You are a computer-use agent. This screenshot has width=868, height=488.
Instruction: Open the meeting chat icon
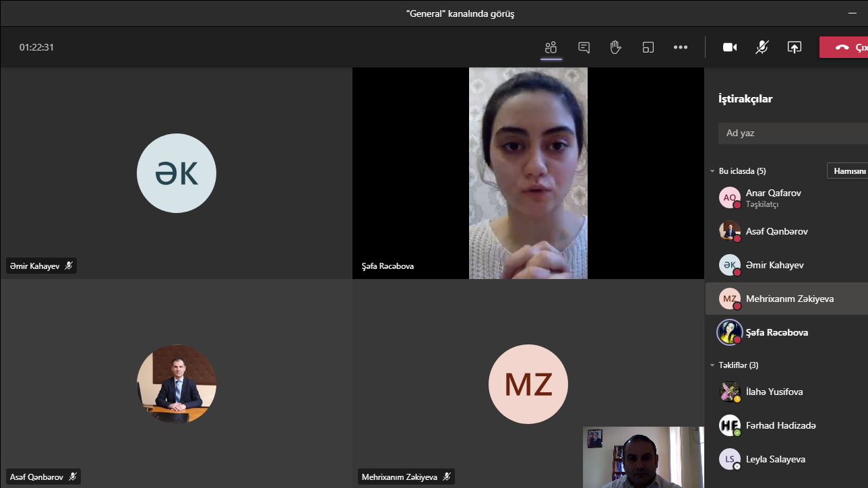coord(584,47)
